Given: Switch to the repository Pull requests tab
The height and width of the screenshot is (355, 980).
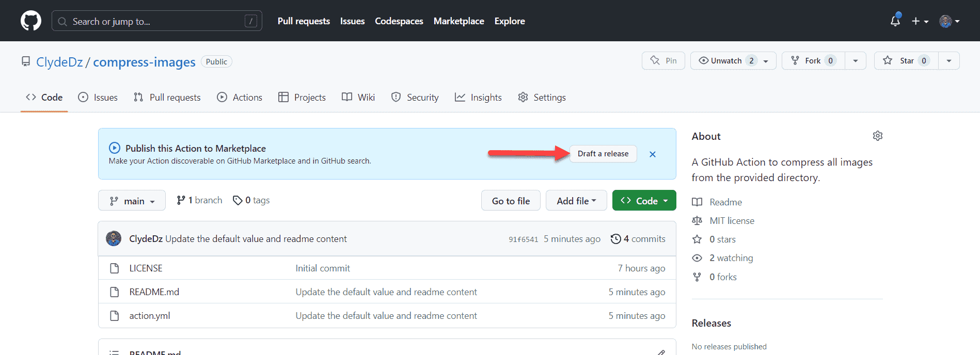Looking at the screenshot, I should 167,98.
